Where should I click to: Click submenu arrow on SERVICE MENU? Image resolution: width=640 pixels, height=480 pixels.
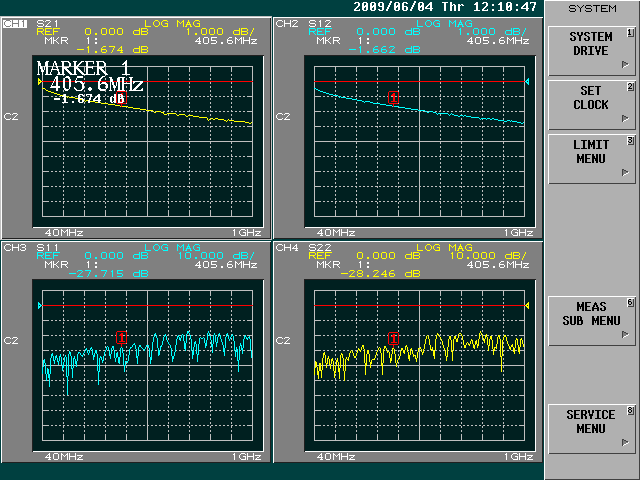pyautogui.click(x=625, y=442)
